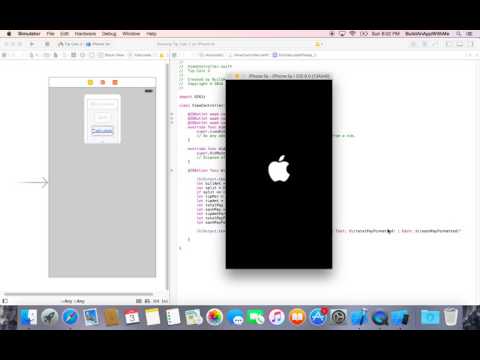Open the Apple menu
The height and width of the screenshot is (360, 480).
coord(9,34)
